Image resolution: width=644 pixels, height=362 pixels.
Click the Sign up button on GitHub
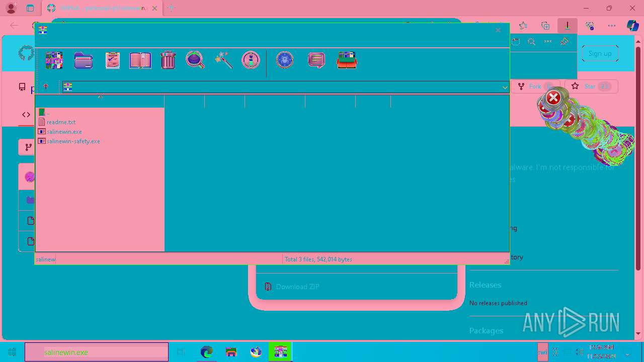pyautogui.click(x=600, y=53)
